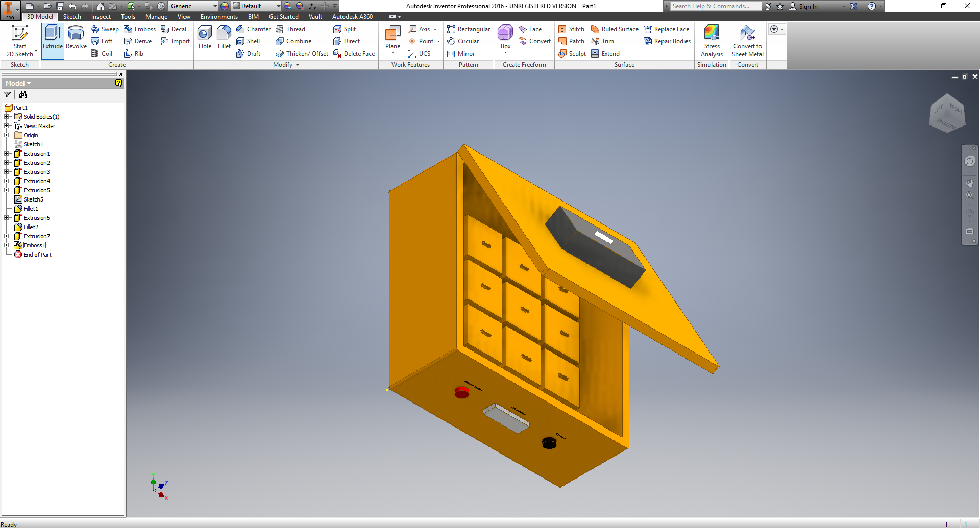
Task: Create a Circular pattern
Action: [463, 41]
